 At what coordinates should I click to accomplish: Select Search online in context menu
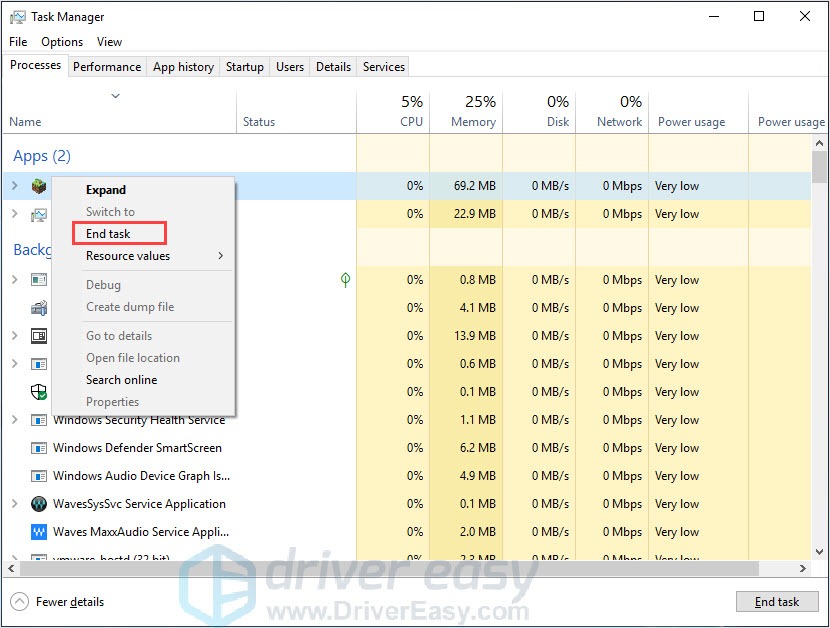tap(121, 380)
